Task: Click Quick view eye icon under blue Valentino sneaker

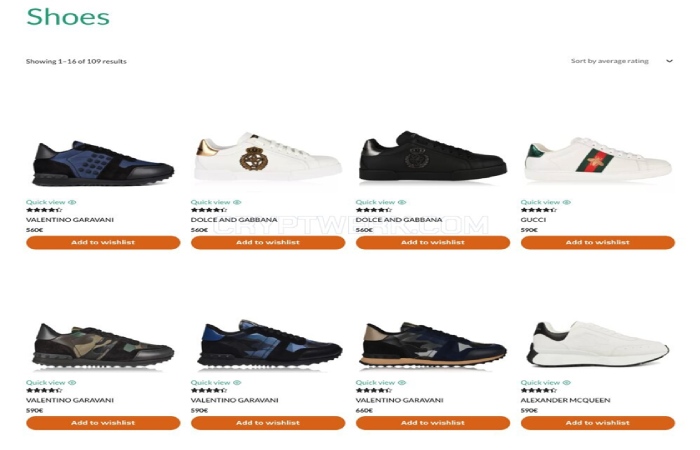Action: [72, 202]
